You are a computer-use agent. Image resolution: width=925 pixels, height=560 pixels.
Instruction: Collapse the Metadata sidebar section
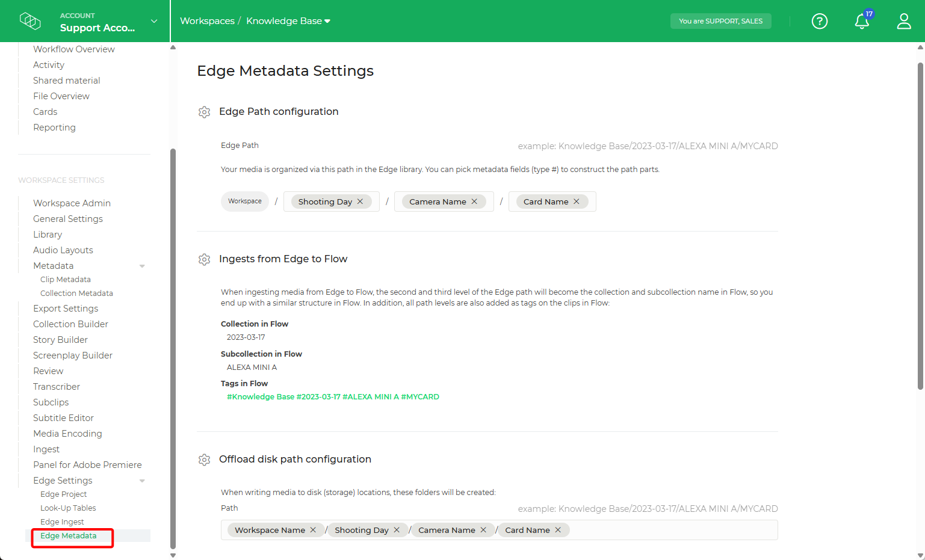click(142, 265)
